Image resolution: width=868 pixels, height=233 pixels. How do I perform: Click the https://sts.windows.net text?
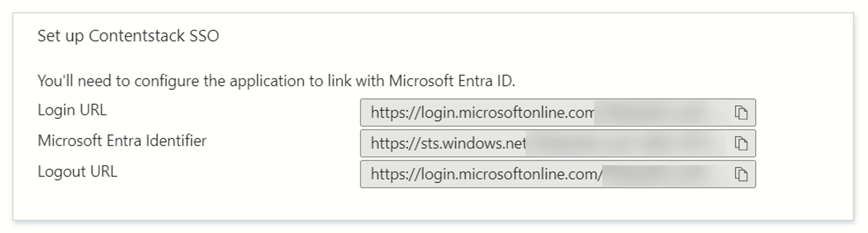tap(448, 144)
